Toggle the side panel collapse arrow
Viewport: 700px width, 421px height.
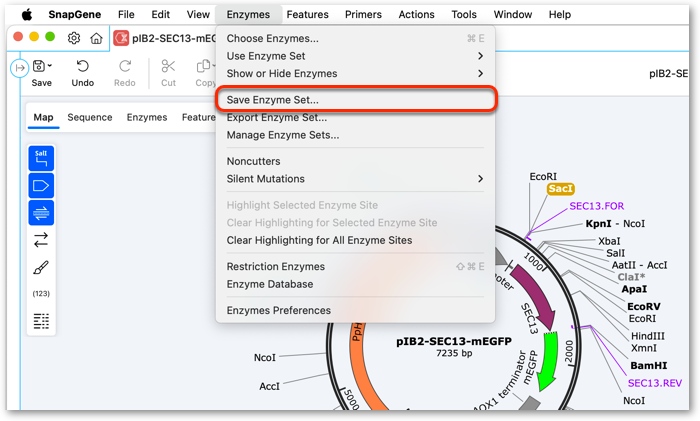[20, 68]
